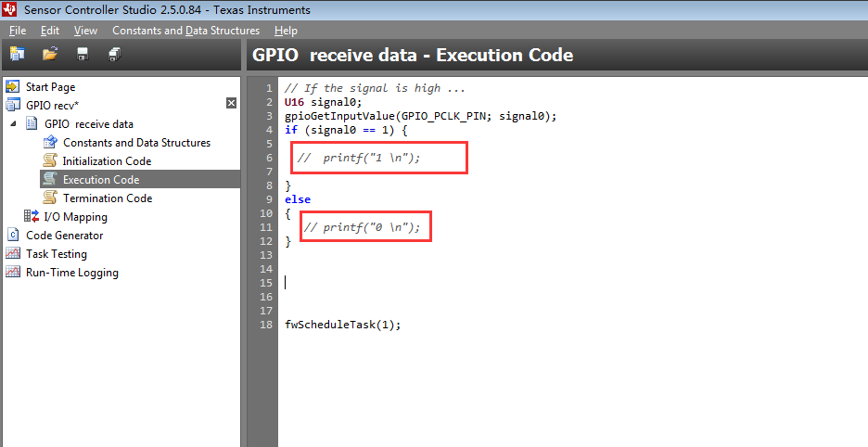Select Start Page in the project tree

tap(50, 87)
